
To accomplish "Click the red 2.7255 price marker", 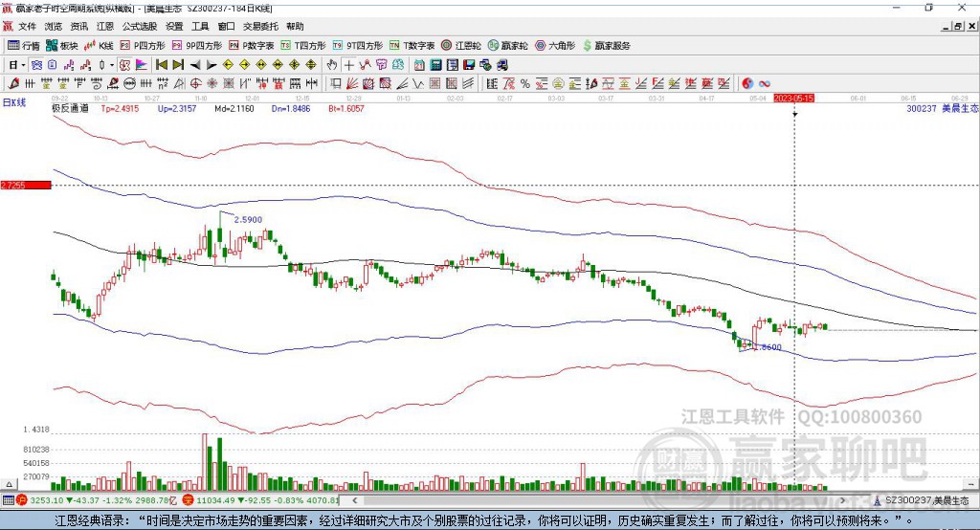I will tap(26, 185).
